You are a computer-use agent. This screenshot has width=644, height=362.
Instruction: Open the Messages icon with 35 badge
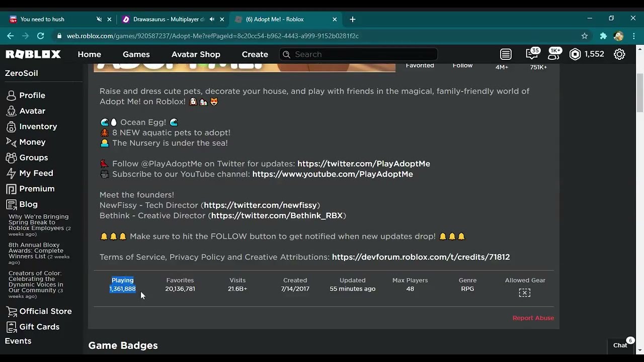click(531, 54)
